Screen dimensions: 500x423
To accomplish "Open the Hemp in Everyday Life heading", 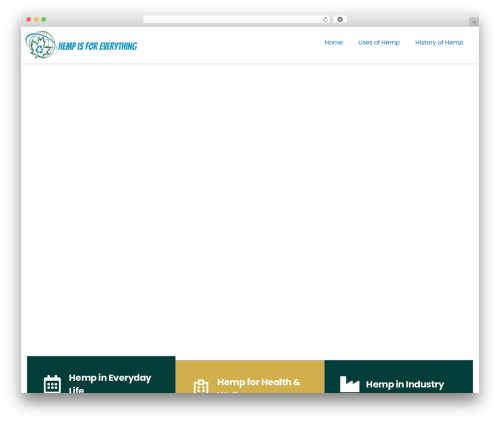I will click(110, 384).
